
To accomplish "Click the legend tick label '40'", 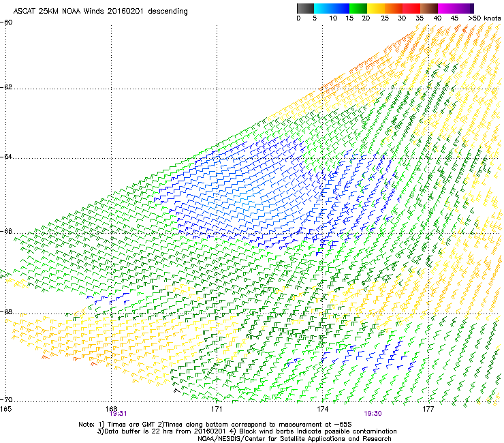I will (x=437, y=18).
